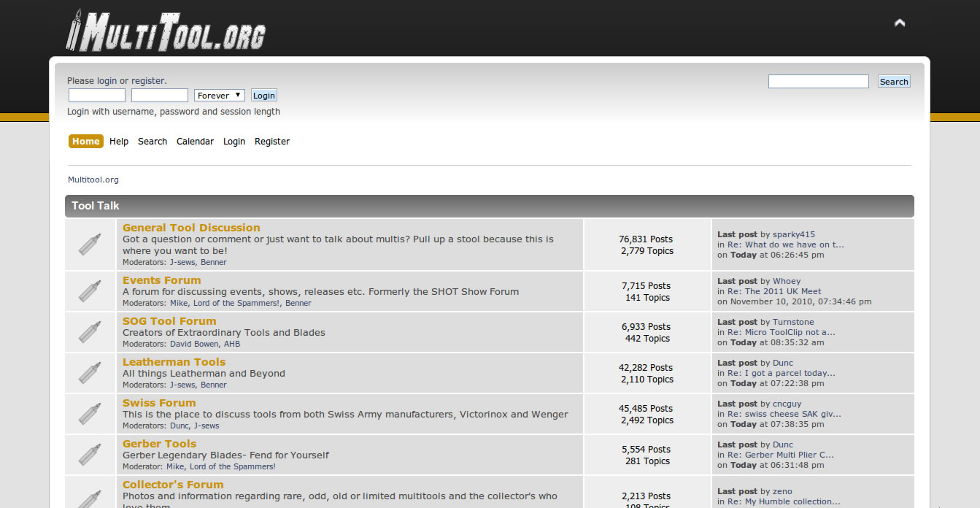
Task: Focus the password input field
Action: pyautogui.click(x=160, y=96)
